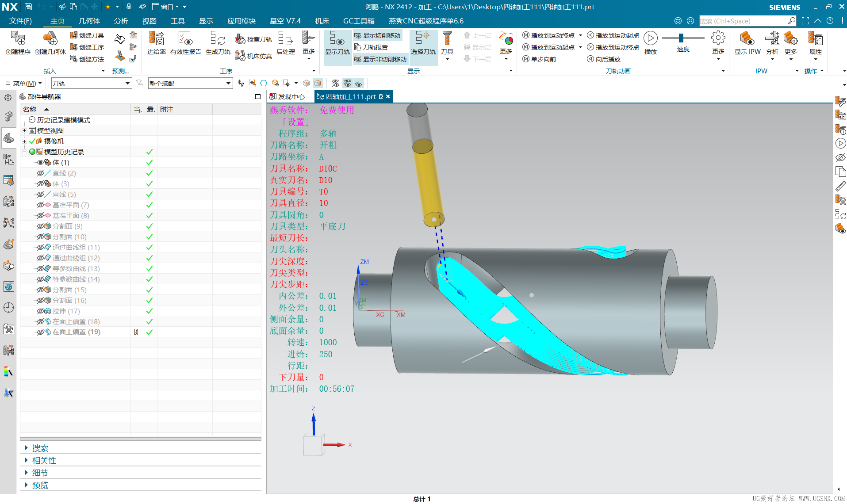Click the Create Program (创建程序) icon
Viewport: 847px width, 504px height.
click(x=18, y=40)
